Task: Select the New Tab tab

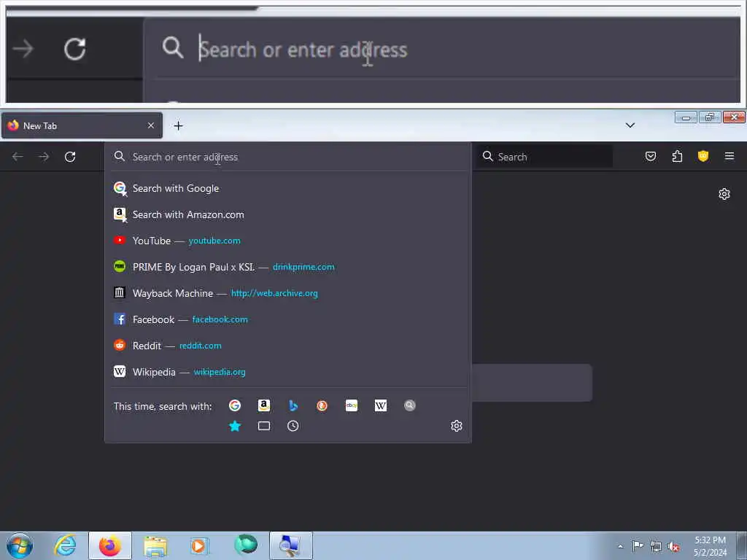Action: [82, 125]
